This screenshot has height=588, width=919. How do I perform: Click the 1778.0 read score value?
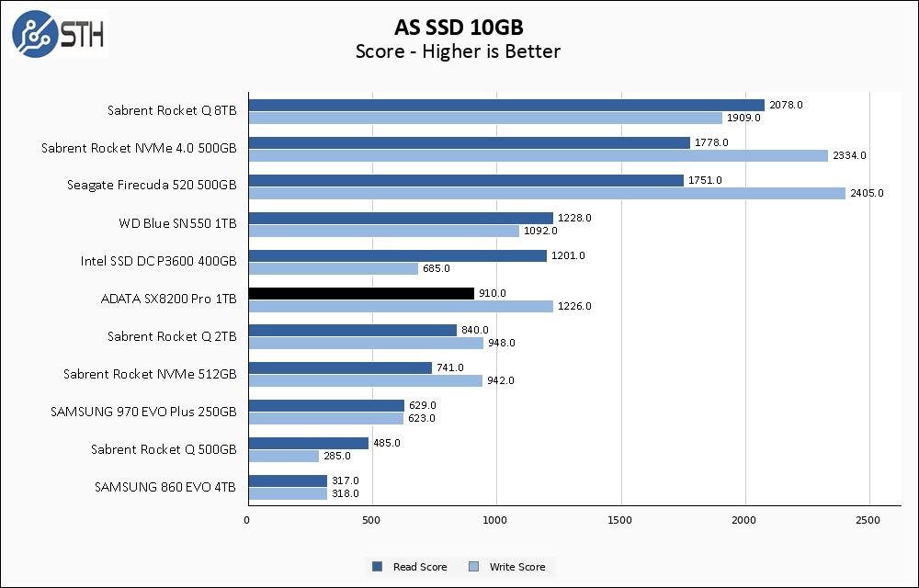pos(711,142)
